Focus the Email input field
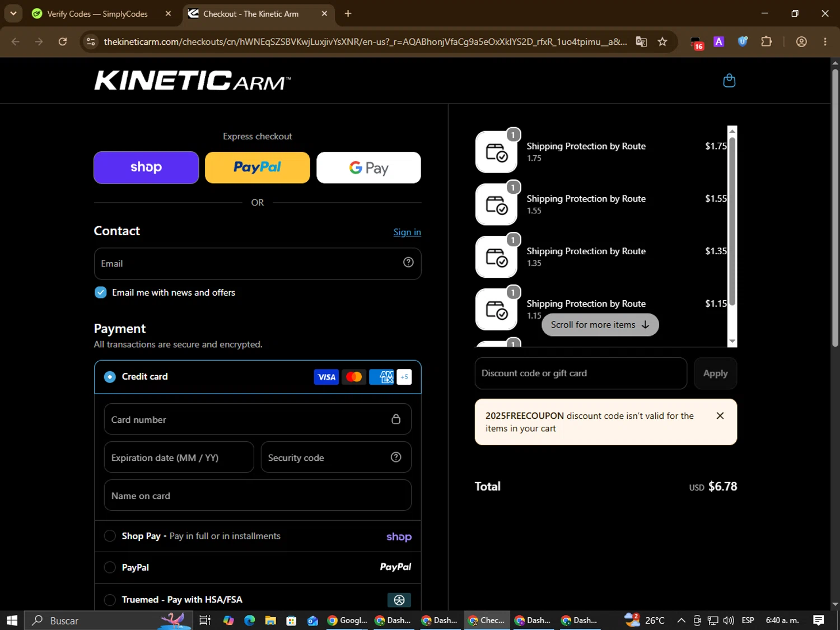The height and width of the screenshot is (630, 840). (x=258, y=264)
